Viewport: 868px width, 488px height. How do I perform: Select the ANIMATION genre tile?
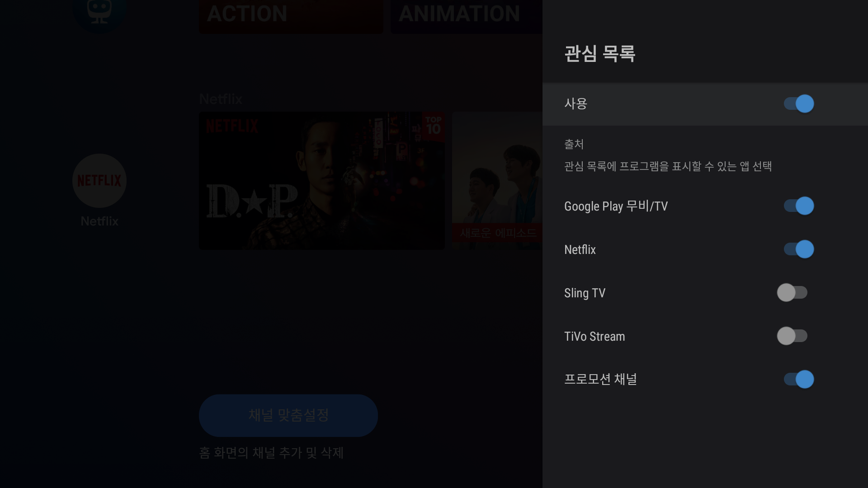coord(466,16)
